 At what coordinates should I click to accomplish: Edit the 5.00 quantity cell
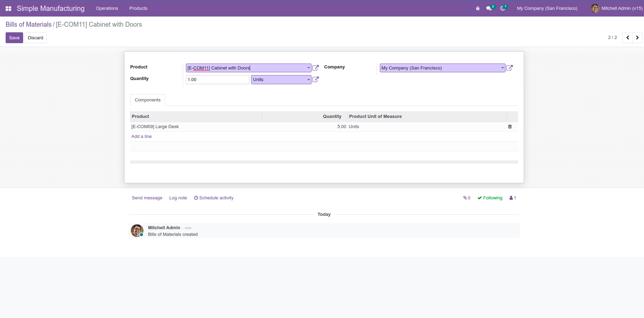[305, 127]
